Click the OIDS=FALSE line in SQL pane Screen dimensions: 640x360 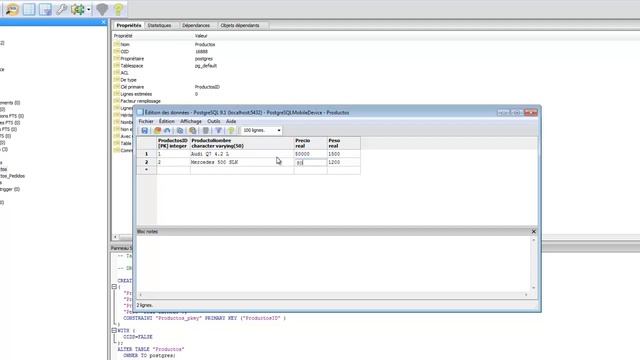click(138, 337)
